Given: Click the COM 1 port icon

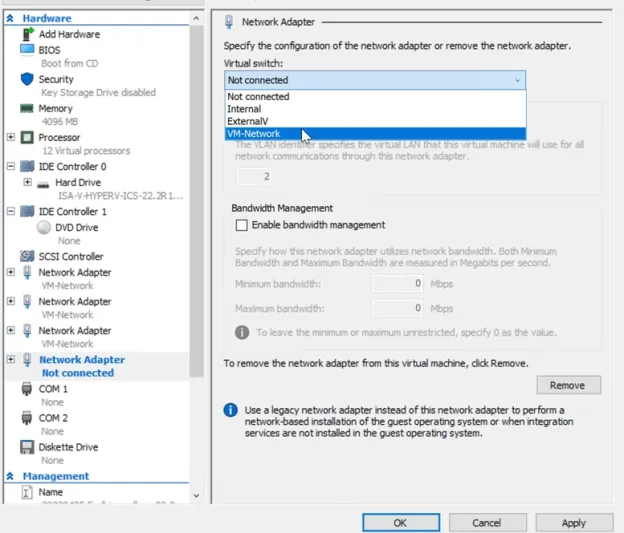Looking at the screenshot, I should pos(27,389).
